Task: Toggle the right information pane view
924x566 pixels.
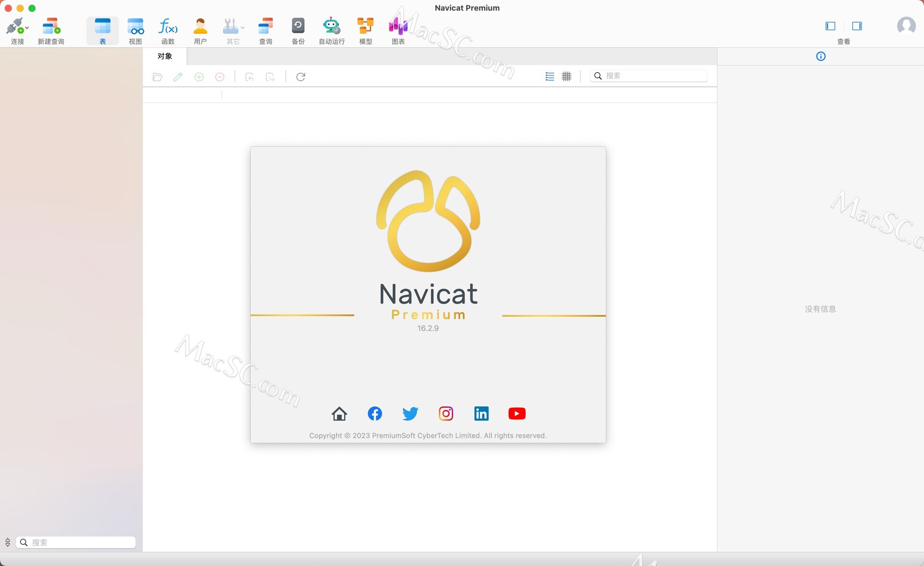Action: [857, 26]
